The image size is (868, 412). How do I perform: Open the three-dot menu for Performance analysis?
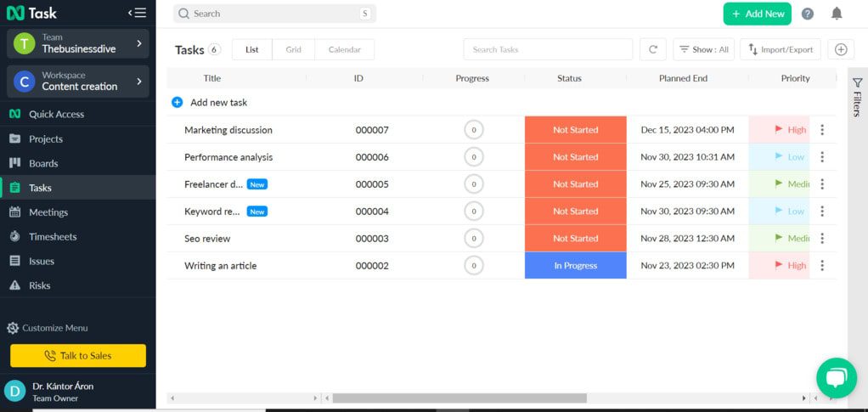click(x=822, y=156)
